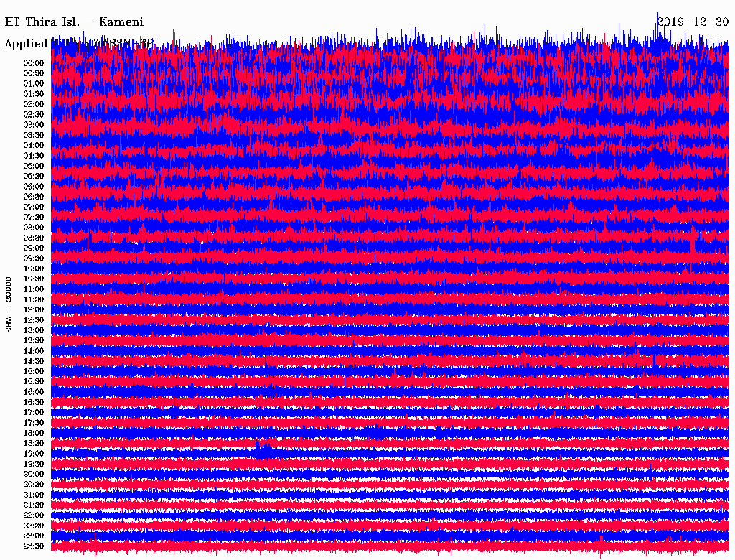The image size is (735, 560).
Task: Select the 15:30 time label
Action: coord(33,382)
